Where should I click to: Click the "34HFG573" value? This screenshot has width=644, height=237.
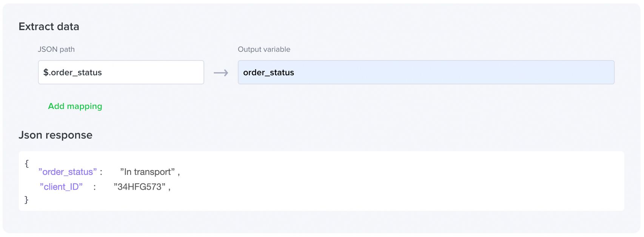pyautogui.click(x=140, y=187)
